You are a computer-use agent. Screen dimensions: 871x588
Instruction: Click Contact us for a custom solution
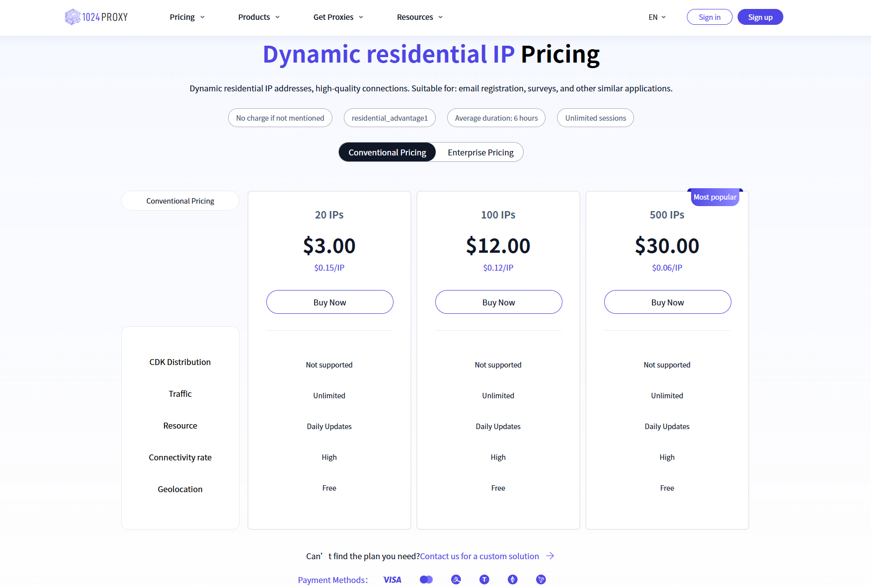point(479,556)
